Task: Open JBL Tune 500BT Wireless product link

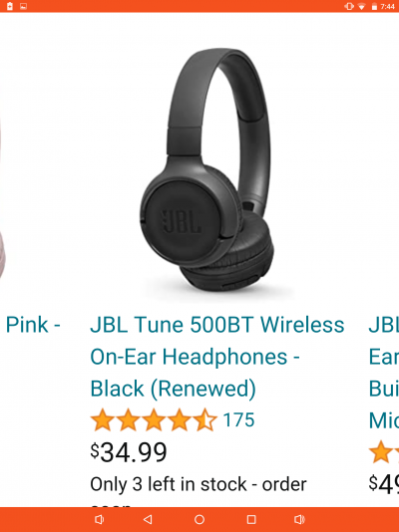Action: point(217,357)
